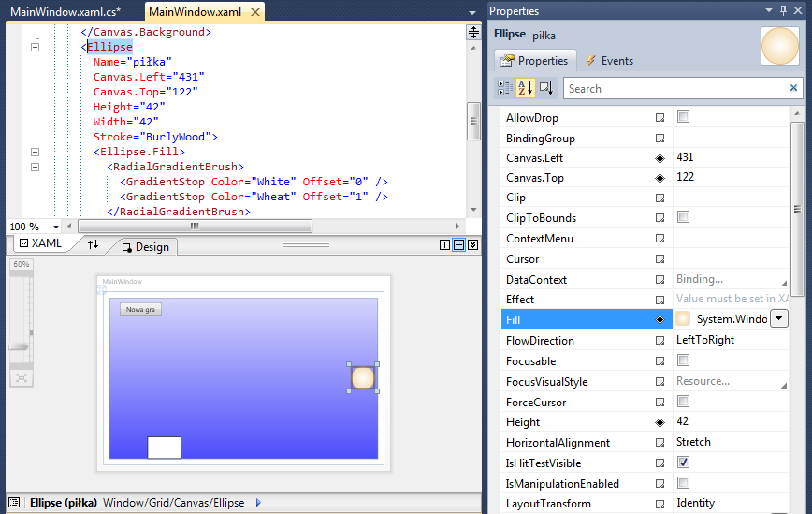Select alphabetical sort icon in Properties
The width and height of the screenshot is (812, 514).
[525, 88]
